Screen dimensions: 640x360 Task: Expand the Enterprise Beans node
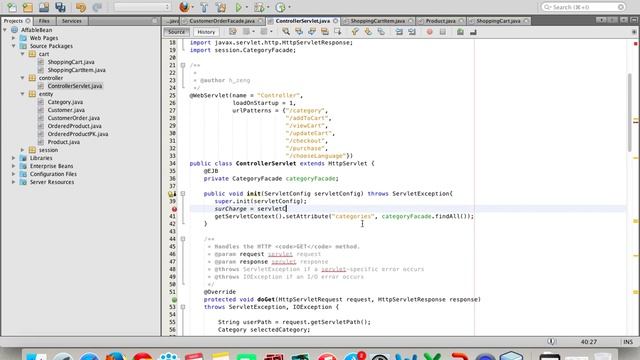13,166
